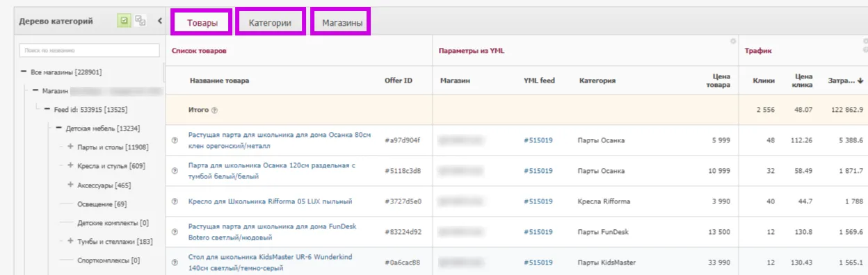Select Аксессуары [465] category
Image resolution: width=868 pixels, height=275 pixels.
[104, 185]
